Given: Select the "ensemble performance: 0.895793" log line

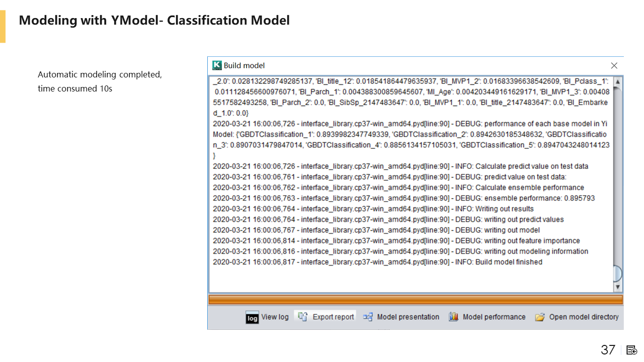Looking at the screenshot, I should (x=404, y=199).
